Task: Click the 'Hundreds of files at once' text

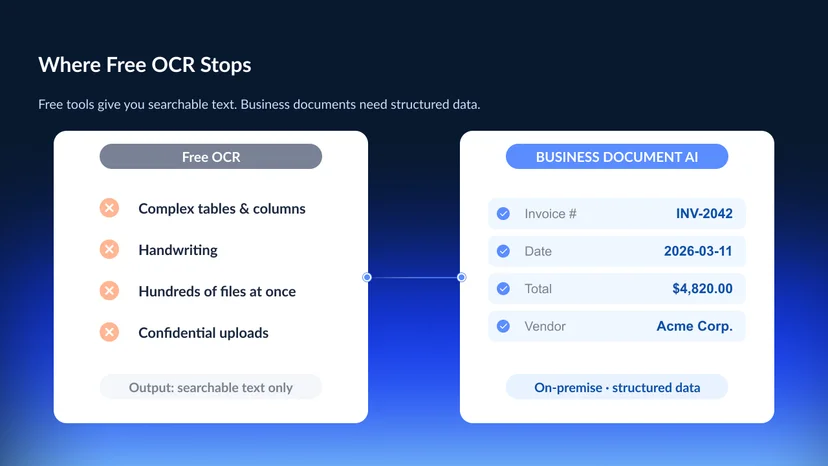Action: pos(217,291)
